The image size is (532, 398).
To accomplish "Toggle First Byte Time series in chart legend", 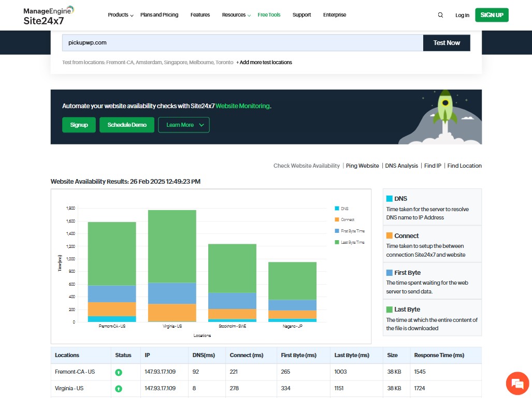I will [350, 231].
